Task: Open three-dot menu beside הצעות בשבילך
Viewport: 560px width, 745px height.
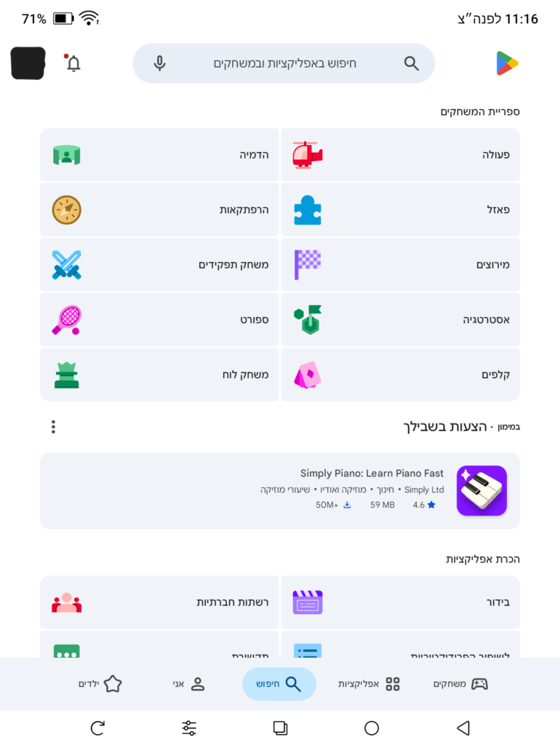Action: click(x=53, y=427)
